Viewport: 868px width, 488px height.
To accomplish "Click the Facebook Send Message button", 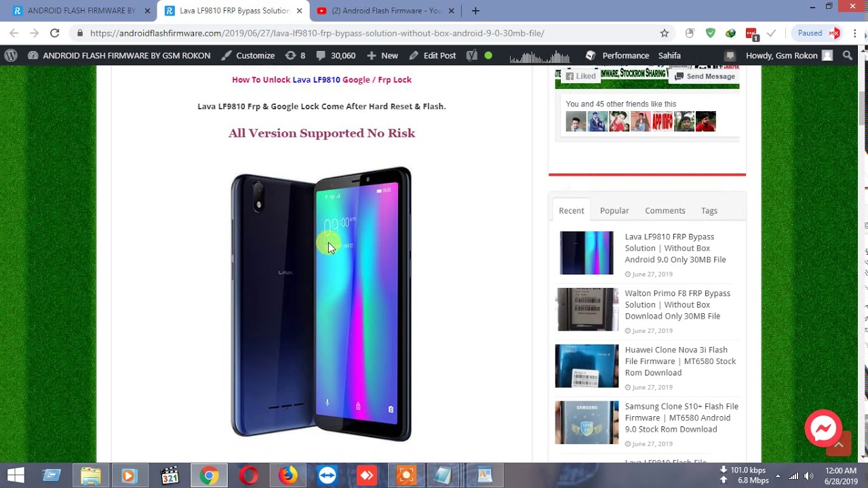I will pyautogui.click(x=705, y=77).
